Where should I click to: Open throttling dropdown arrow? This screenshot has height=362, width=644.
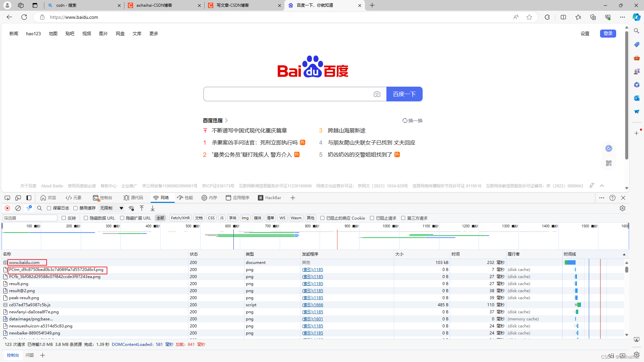[x=121, y=208]
